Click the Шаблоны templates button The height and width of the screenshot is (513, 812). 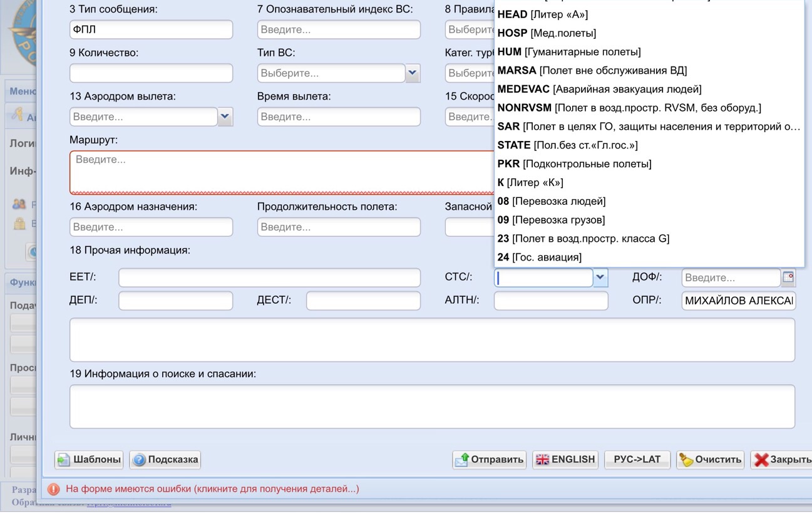(x=89, y=460)
